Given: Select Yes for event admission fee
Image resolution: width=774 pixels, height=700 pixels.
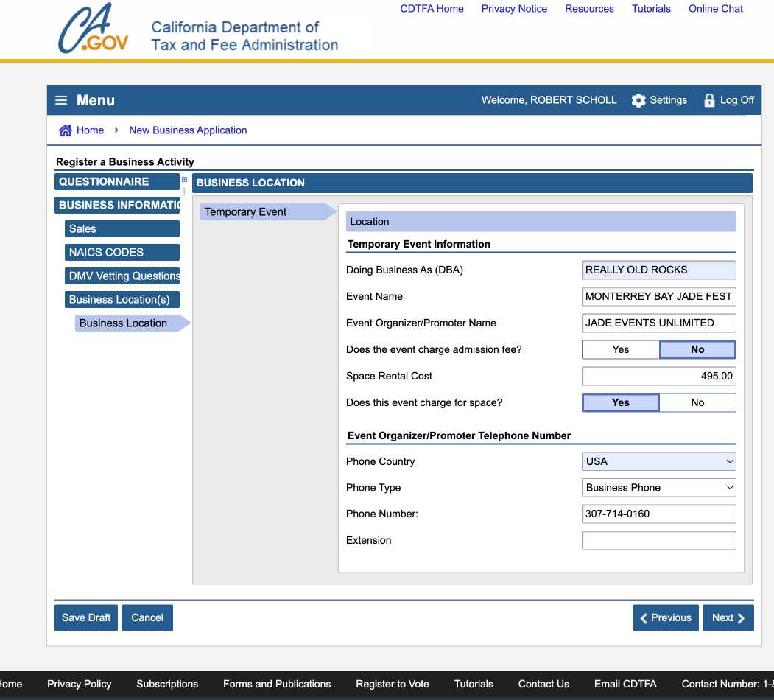Looking at the screenshot, I should pos(620,350).
